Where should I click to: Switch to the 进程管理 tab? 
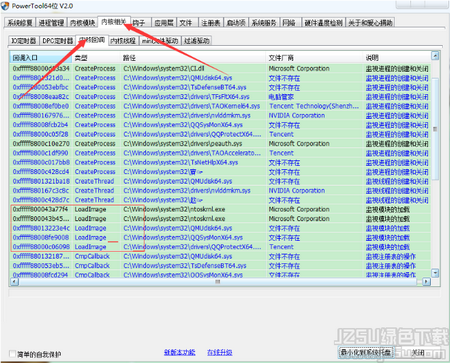click(51, 23)
